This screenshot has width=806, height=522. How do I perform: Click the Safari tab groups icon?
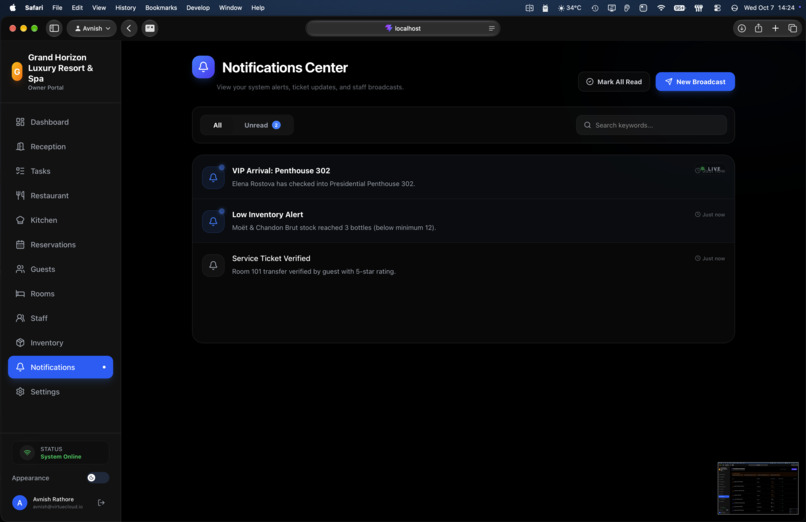click(x=150, y=28)
